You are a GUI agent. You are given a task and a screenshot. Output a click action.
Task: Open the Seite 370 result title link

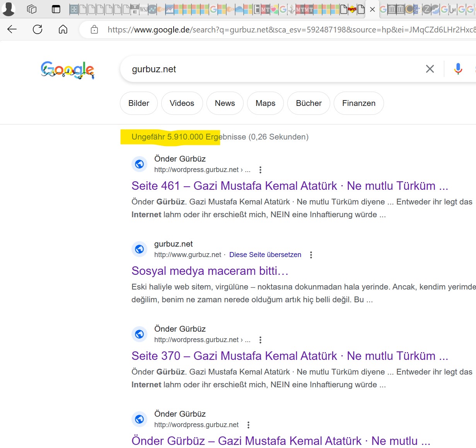pyautogui.click(x=290, y=356)
